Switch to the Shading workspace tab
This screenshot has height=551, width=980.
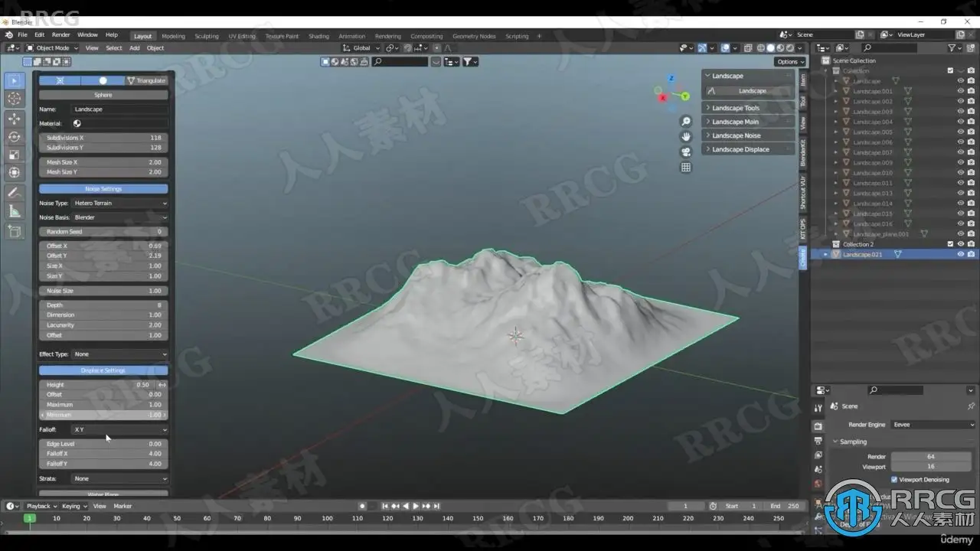pyautogui.click(x=318, y=36)
